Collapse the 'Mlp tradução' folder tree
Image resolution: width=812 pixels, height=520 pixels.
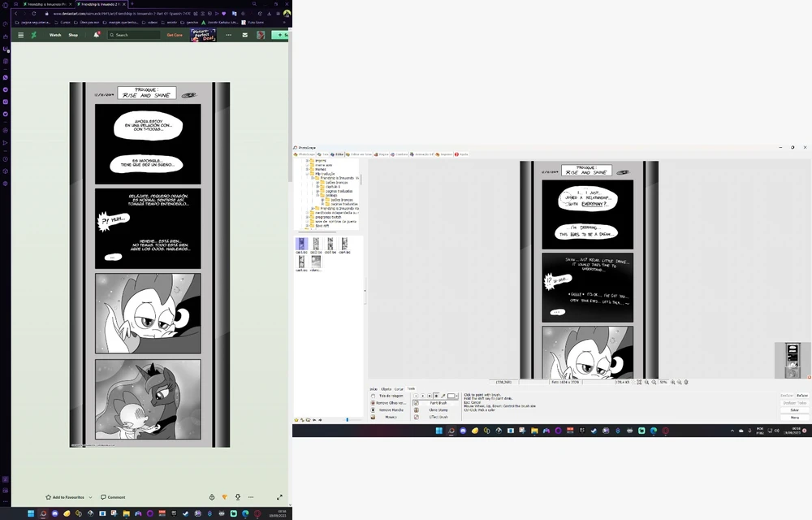309,173
